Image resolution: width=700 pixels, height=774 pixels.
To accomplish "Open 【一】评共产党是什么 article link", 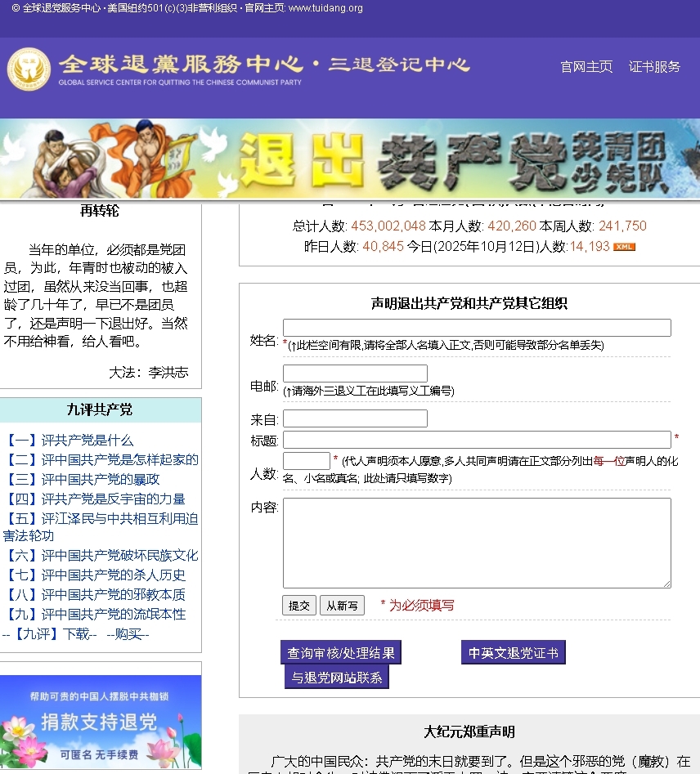I will click(x=70, y=440).
